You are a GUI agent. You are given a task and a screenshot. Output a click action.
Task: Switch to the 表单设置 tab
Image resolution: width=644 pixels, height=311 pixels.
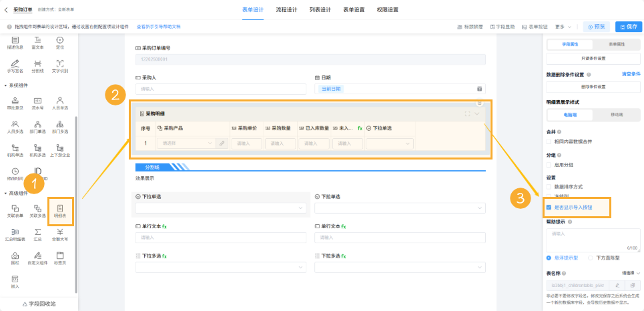click(354, 9)
